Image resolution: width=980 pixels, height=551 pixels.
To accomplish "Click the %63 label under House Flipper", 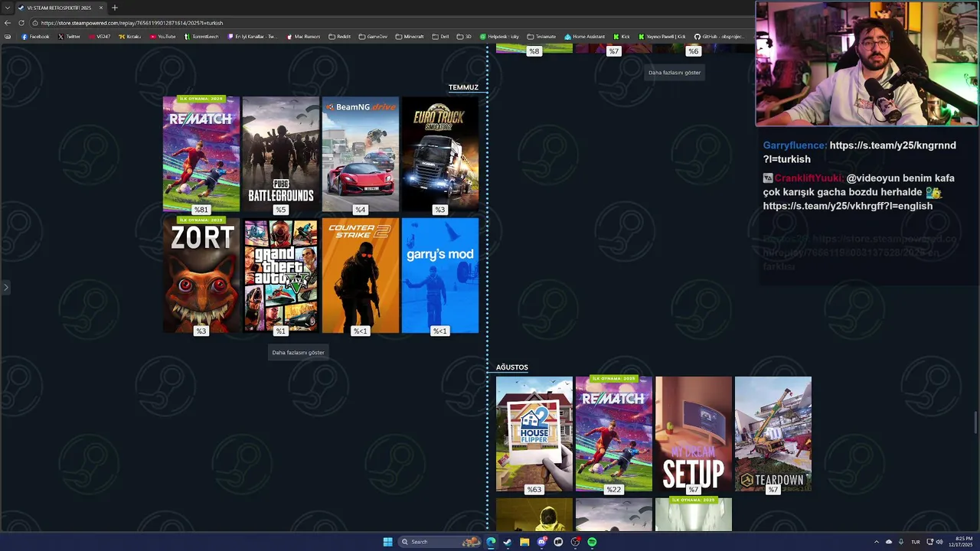I will 534,490.
